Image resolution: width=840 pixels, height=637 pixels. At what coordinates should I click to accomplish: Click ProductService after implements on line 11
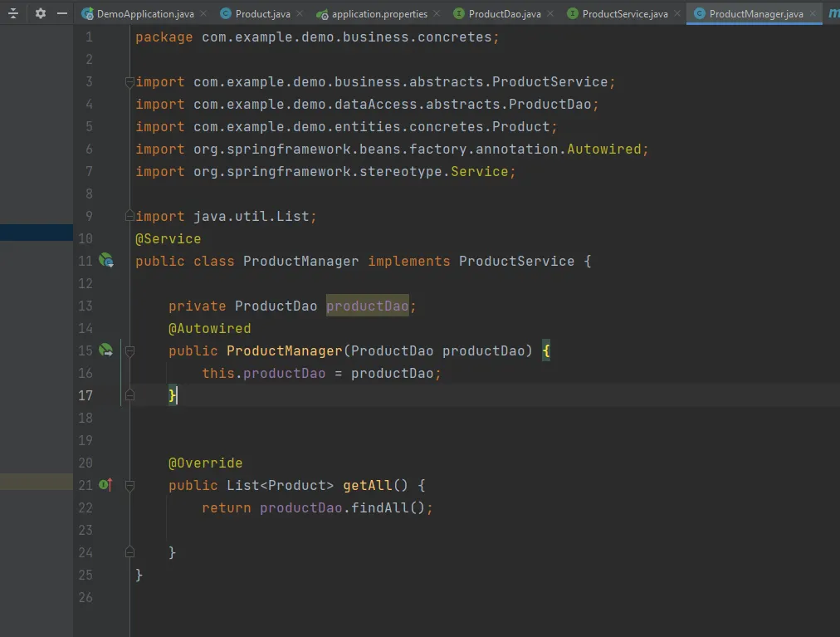(516, 261)
